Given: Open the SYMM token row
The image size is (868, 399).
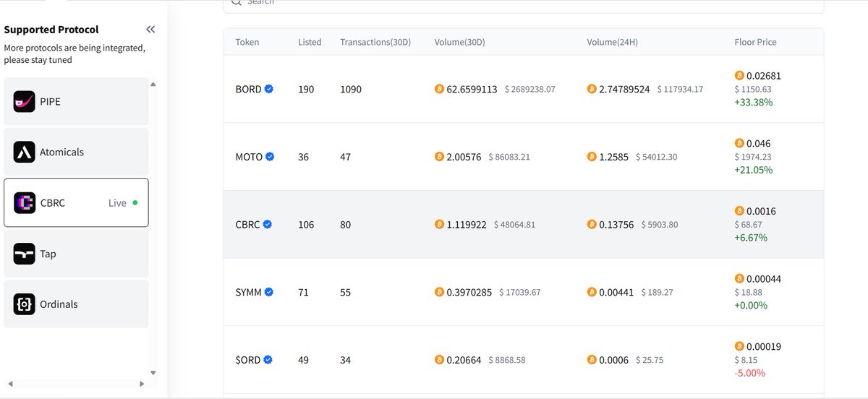Looking at the screenshot, I should pyautogui.click(x=524, y=292).
